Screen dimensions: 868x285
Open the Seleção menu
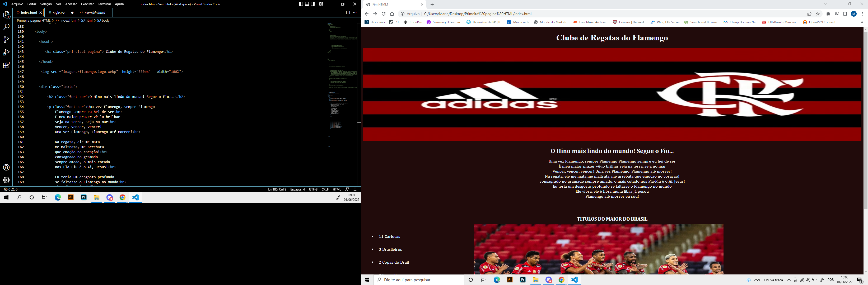tap(46, 4)
